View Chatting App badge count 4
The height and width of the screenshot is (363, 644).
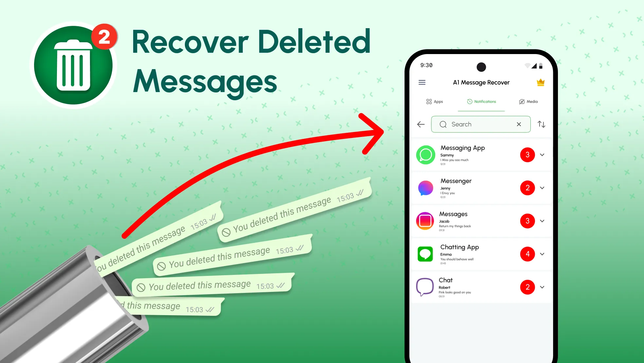[527, 254]
